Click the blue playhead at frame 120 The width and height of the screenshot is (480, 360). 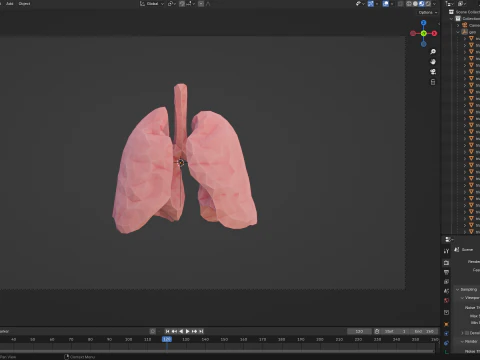click(167, 339)
